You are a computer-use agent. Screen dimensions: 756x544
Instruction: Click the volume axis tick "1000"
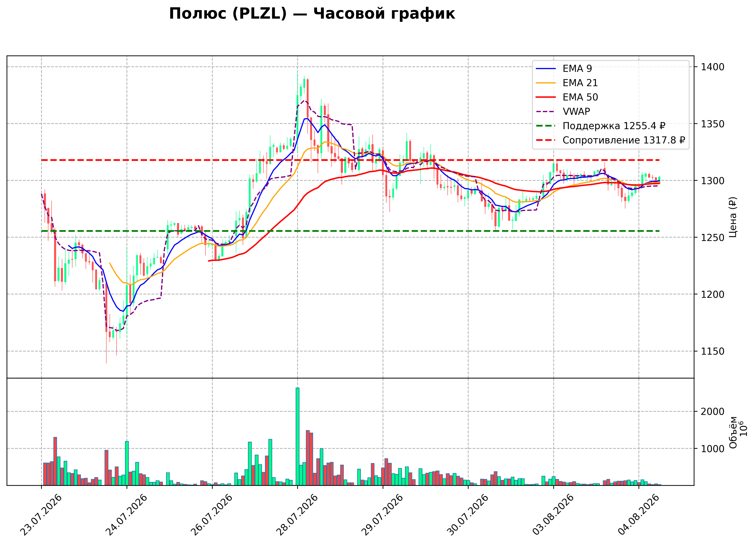(713, 449)
